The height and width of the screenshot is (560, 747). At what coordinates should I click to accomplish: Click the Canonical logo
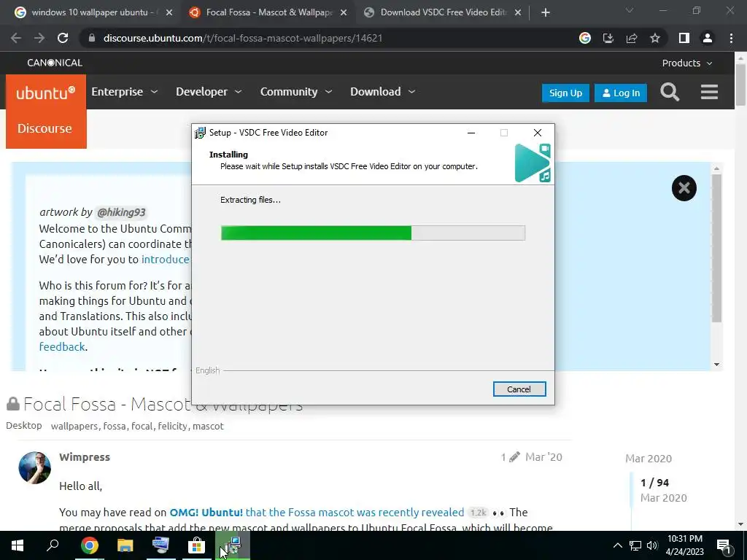coord(55,63)
